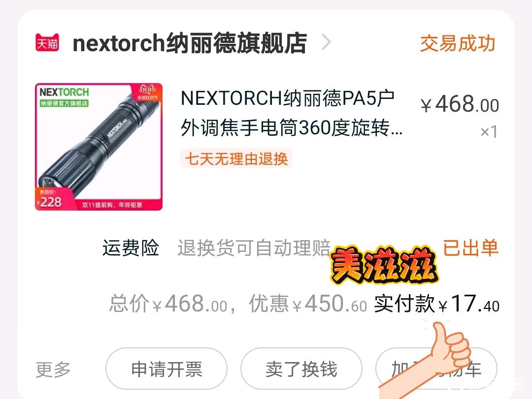Click the 已出单 insurance status

(x=470, y=247)
